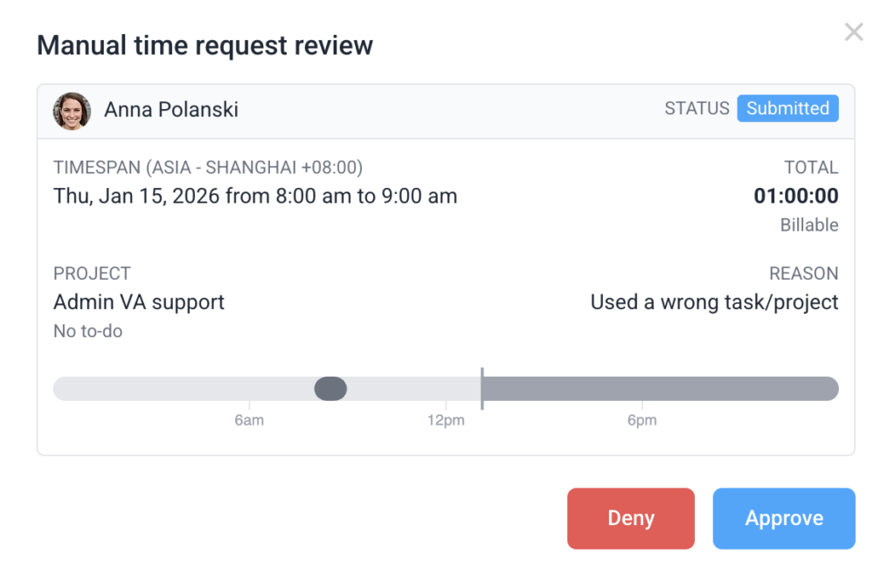Click the Billable label under total

pyautogui.click(x=808, y=225)
